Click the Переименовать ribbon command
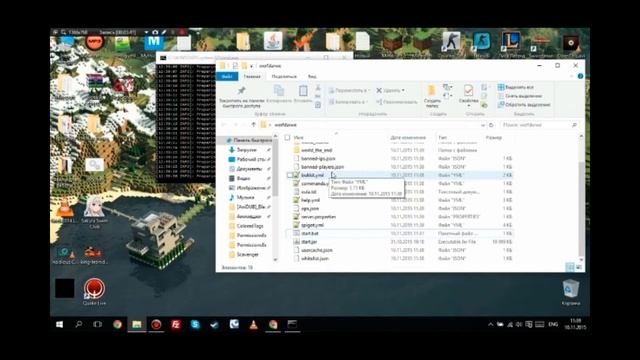Viewport: 640px width, 360px height. [x=397, y=102]
